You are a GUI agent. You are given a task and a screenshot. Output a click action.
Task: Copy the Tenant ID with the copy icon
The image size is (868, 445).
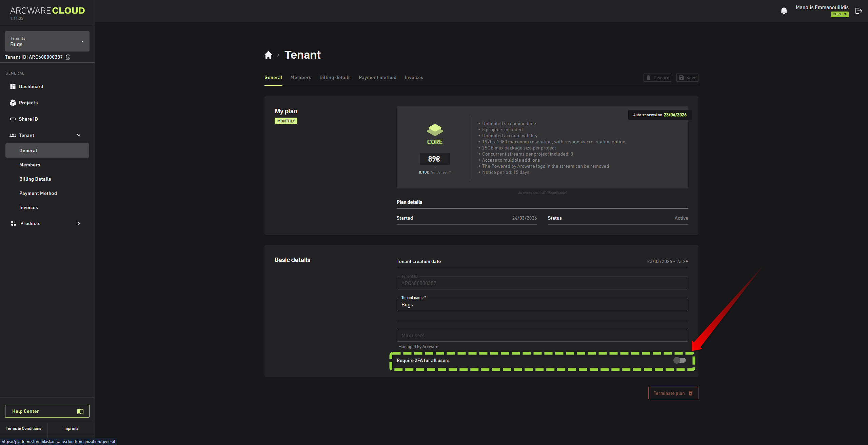68,57
